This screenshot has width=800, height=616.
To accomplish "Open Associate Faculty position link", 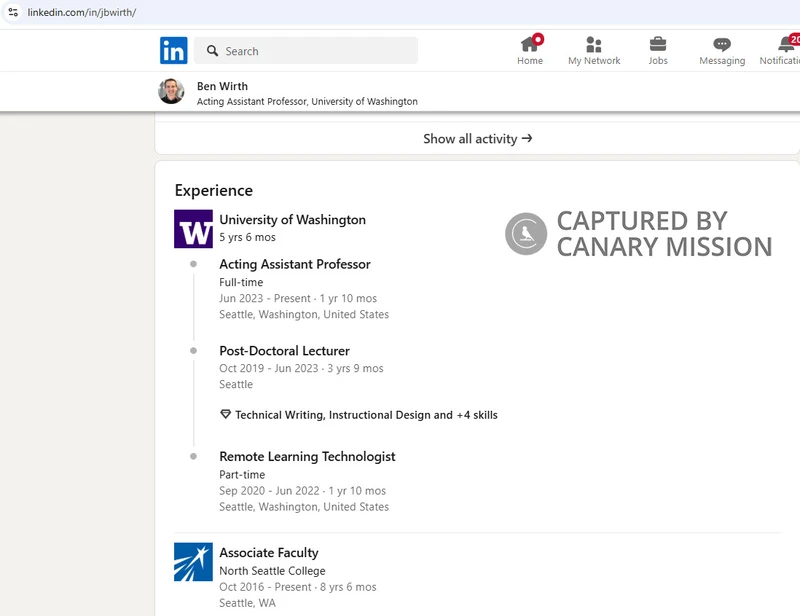I will click(269, 553).
